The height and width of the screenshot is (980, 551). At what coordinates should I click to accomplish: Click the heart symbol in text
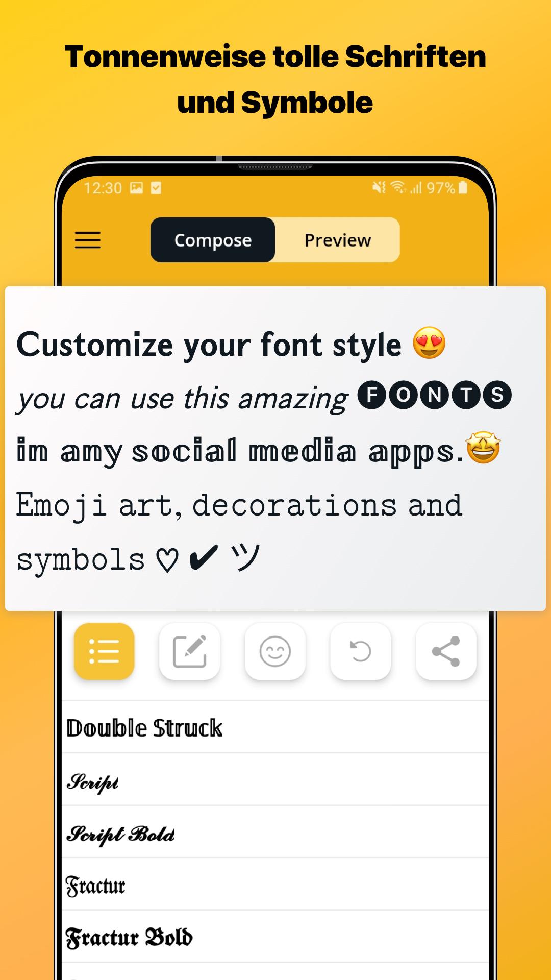(x=167, y=560)
